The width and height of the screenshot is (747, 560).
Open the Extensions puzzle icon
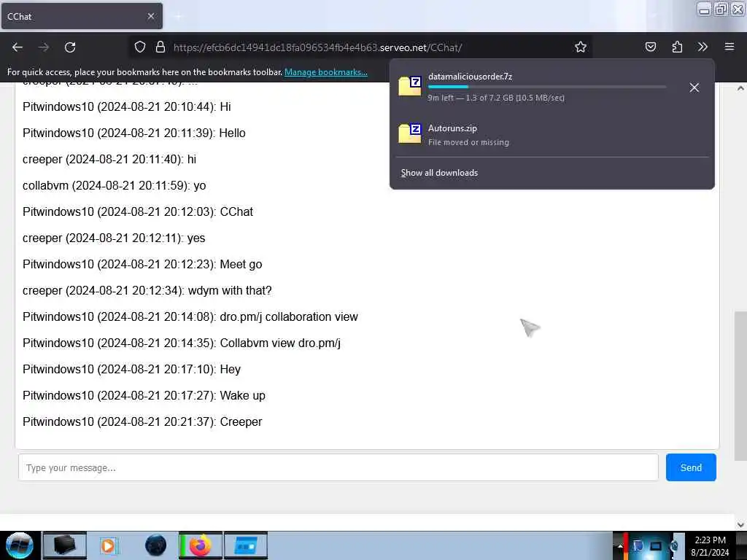677,47
